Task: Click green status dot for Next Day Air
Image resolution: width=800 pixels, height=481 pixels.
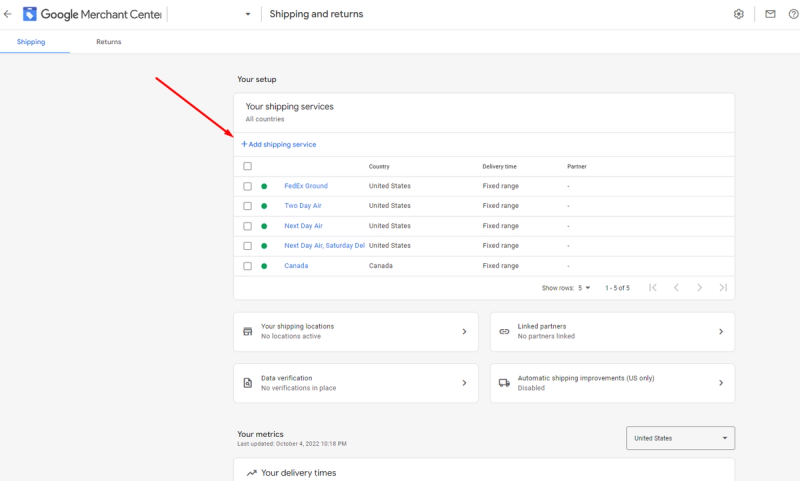Action: click(x=264, y=226)
